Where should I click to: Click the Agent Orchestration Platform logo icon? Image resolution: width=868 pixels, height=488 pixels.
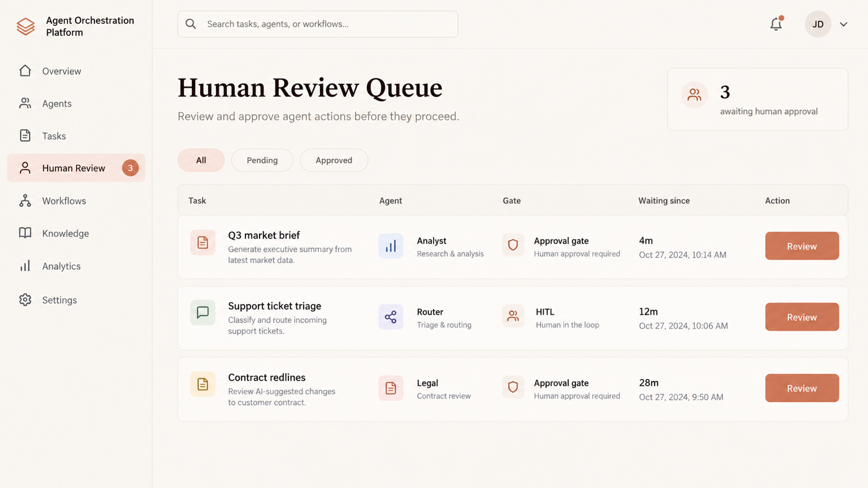pyautogui.click(x=26, y=26)
